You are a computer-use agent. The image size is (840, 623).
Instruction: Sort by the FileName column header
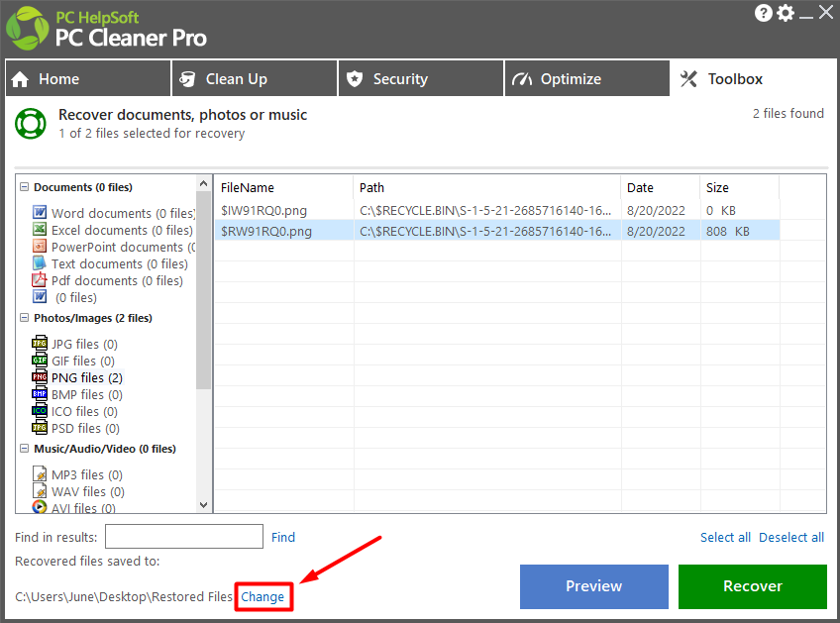tap(284, 187)
